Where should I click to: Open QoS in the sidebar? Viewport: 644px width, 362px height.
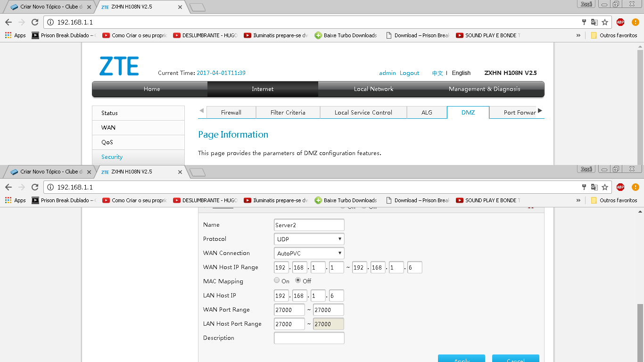tap(138, 142)
